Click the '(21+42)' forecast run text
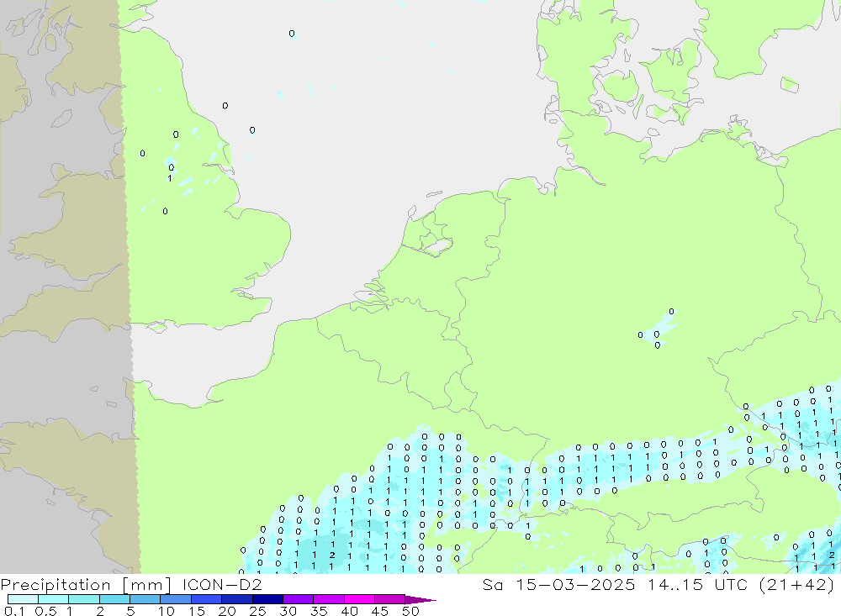Viewport: 841px width, 616px height. pyautogui.click(x=797, y=584)
